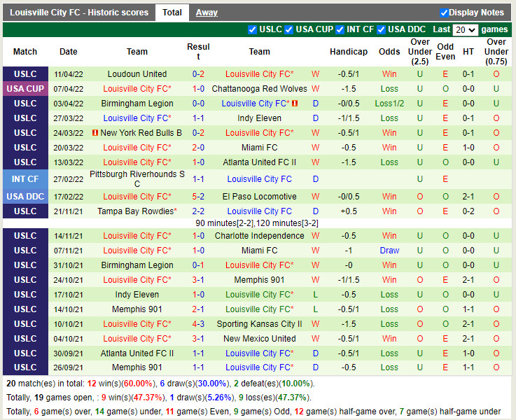Screen dimensions: 516x420
Task: Click red card icon in Birmingham Legion 0-0 row
Action: click(295, 104)
